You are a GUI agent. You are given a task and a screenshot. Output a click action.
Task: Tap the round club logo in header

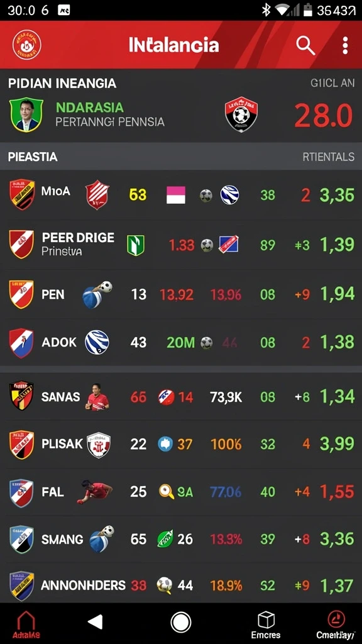pos(26,45)
